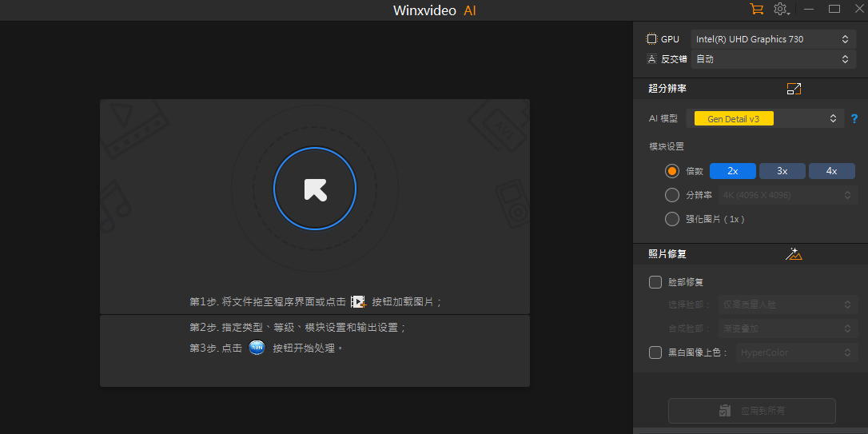868x434 pixels.
Task: Click the blue RUN icon in step 3
Action: coord(257,348)
